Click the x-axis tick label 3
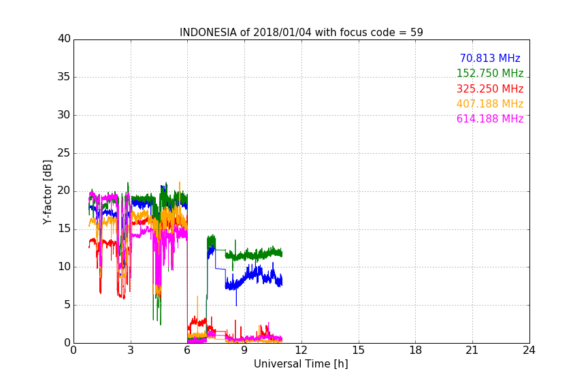Screen dimensions: 588x392 pos(131,350)
